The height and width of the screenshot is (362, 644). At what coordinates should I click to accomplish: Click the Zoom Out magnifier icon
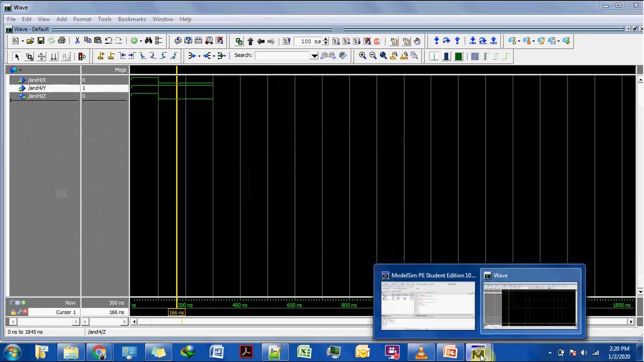(373, 56)
